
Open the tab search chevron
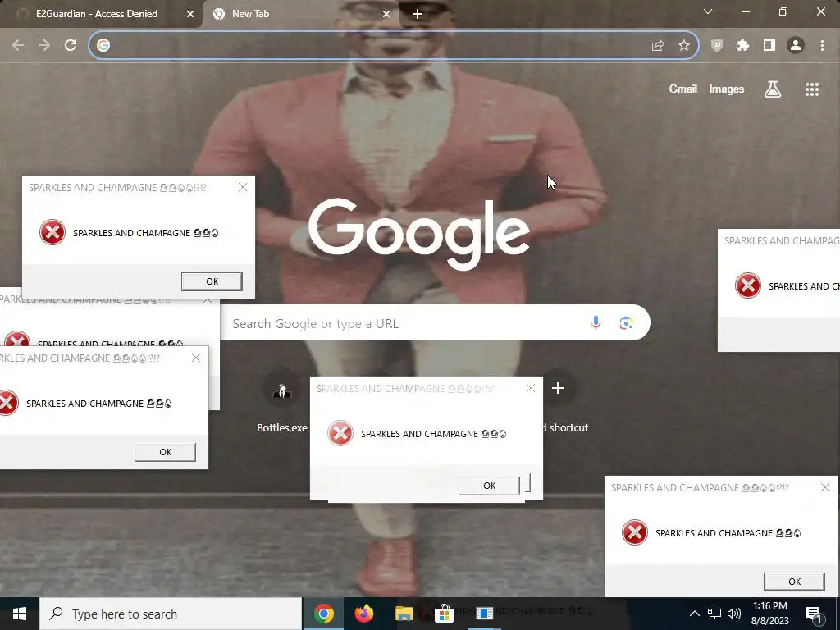(708, 11)
